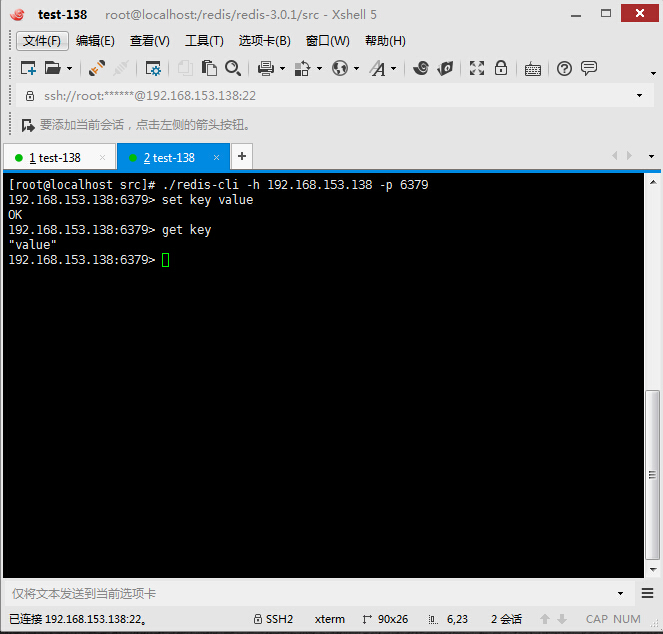Click the terminal vertical scrollbar thumb
This screenshot has width=663, height=634.
652,475
